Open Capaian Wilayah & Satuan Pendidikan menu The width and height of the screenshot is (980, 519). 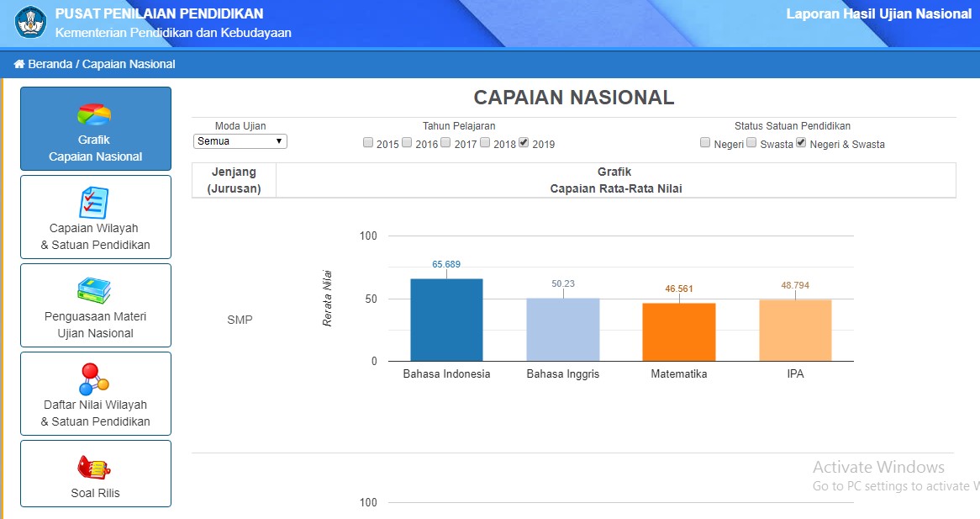tap(95, 236)
